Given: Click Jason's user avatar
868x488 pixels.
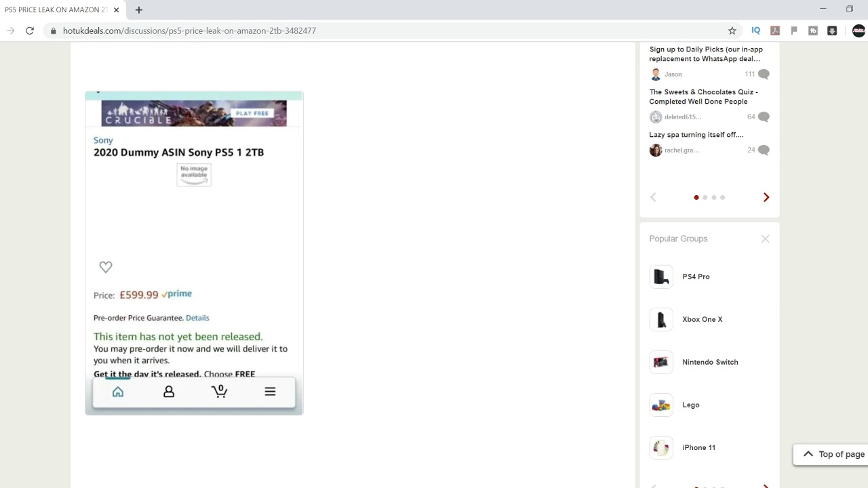Looking at the screenshot, I should (x=655, y=75).
